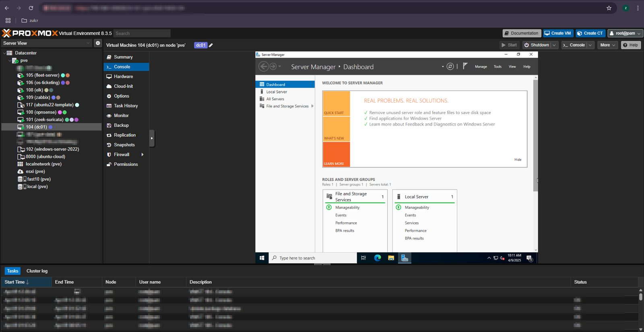Click Hide link in welcome tile
Image resolution: width=644 pixels, height=332 pixels.
point(518,160)
